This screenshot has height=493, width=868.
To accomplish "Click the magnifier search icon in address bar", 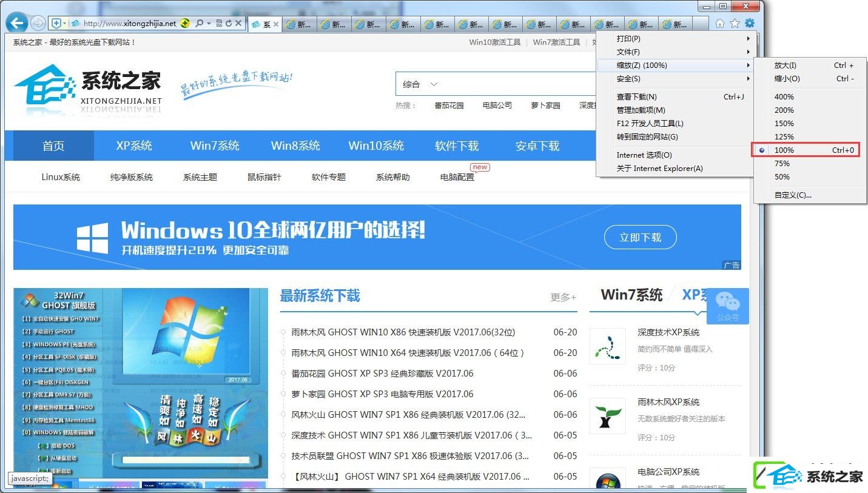I will 199,24.
